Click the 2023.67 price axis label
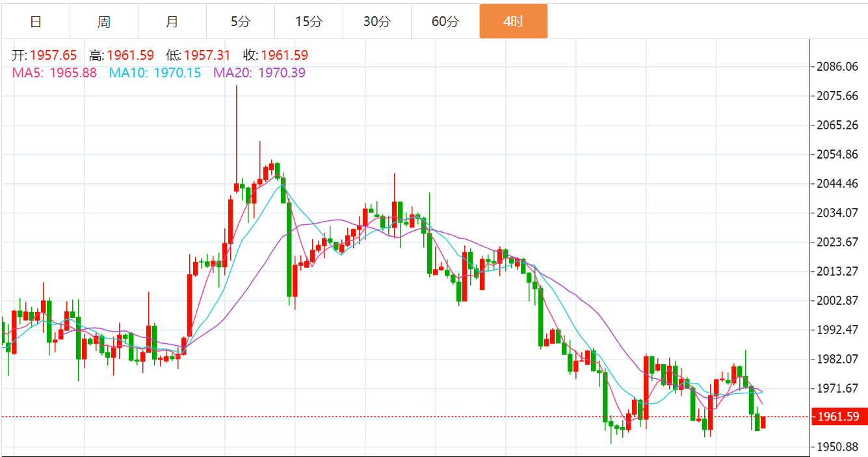Image resolution: width=868 pixels, height=457 pixels. click(838, 242)
